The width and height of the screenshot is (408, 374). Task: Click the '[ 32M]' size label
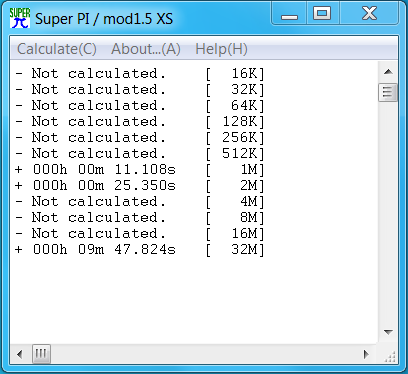[235, 250]
